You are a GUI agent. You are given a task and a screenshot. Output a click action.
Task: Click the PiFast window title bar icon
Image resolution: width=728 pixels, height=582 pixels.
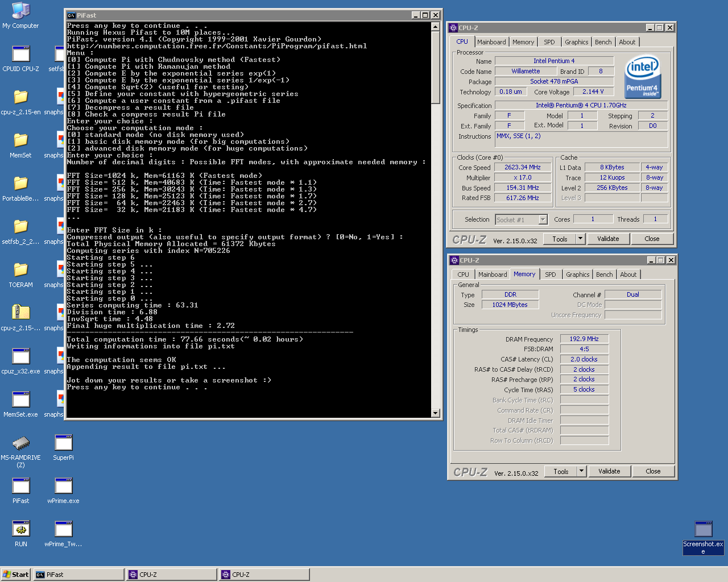(x=72, y=15)
